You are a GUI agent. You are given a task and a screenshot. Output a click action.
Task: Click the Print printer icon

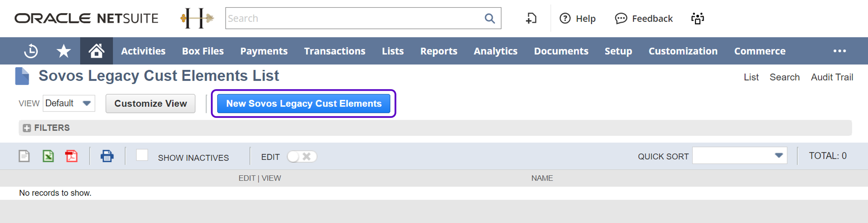(x=107, y=156)
